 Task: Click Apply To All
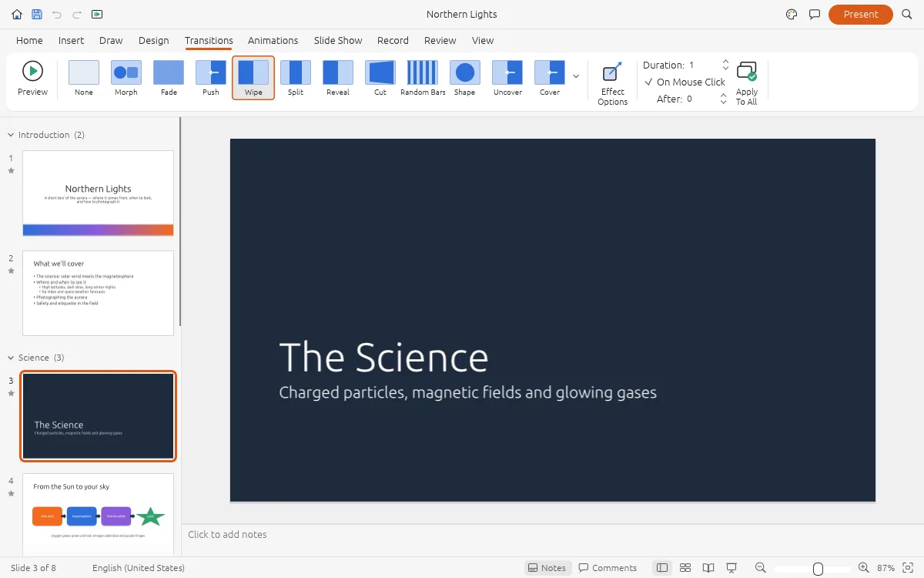[x=746, y=83]
